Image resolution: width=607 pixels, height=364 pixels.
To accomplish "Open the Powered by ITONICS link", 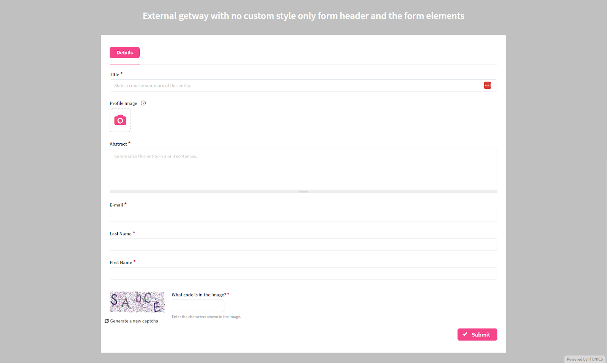I will 584,359.
